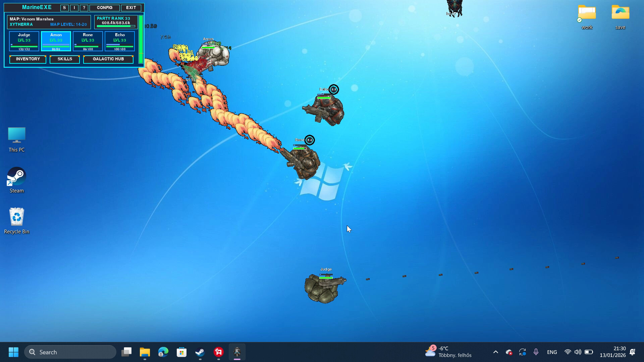
Task: Select the Rone character card
Action: click(x=88, y=41)
